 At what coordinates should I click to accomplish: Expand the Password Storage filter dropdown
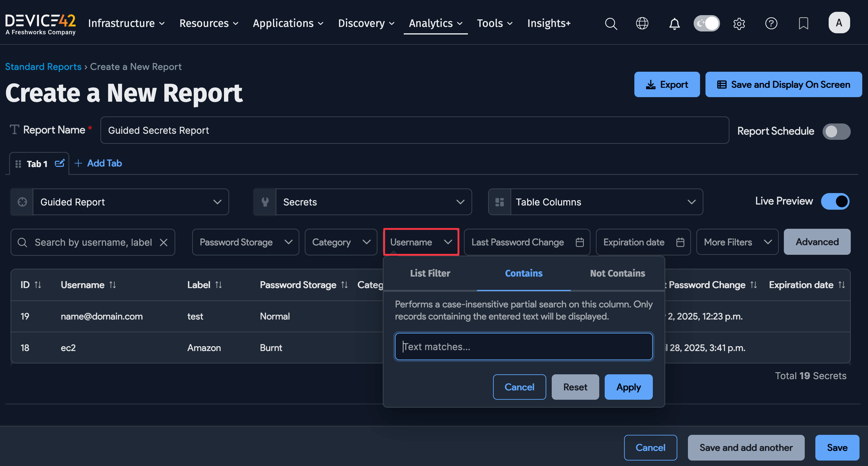(x=245, y=242)
